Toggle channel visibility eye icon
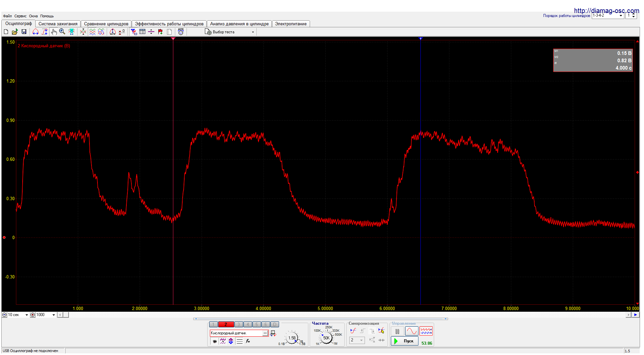The width and height of the screenshot is (644, 355). pyautogui.click(x=215, y=341)
